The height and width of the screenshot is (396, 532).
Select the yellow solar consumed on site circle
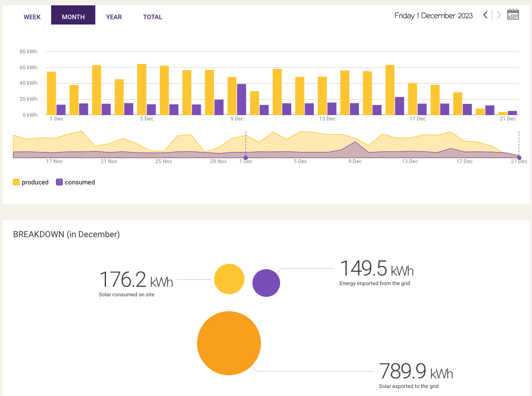[229, 279]
